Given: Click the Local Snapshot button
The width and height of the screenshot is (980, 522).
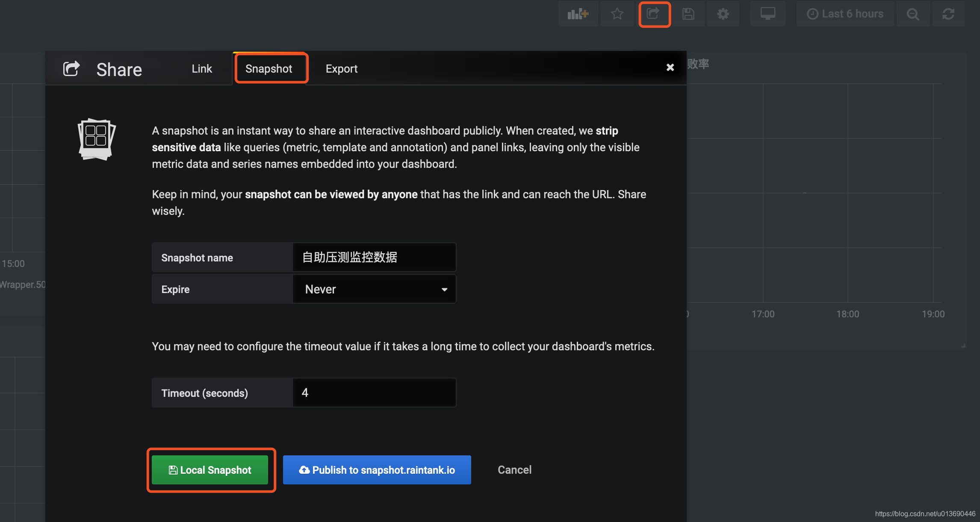Looking at the screenshot, I should pyautogui.click(x=210, y=470).
